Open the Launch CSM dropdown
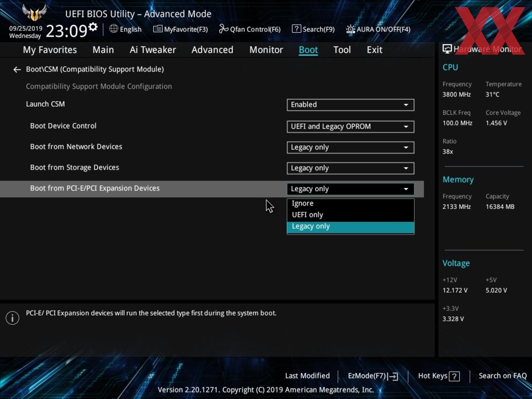Viewport: 532px width, 399px height. click(350, 105)
